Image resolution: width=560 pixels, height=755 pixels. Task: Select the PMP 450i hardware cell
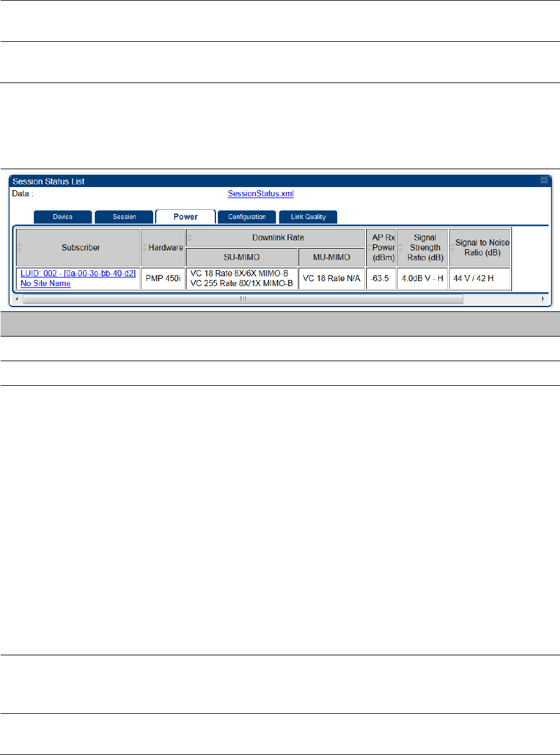(162, 278)
